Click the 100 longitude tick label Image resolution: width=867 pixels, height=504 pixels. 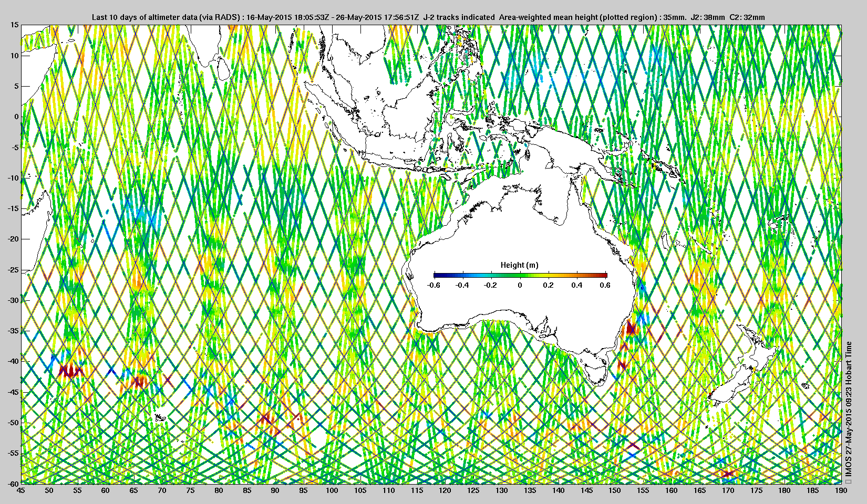[x=332, y=490]
